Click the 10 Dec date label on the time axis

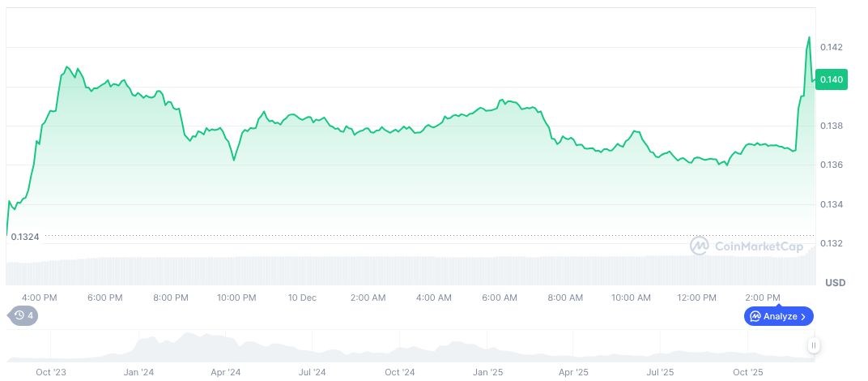point(302,298)
